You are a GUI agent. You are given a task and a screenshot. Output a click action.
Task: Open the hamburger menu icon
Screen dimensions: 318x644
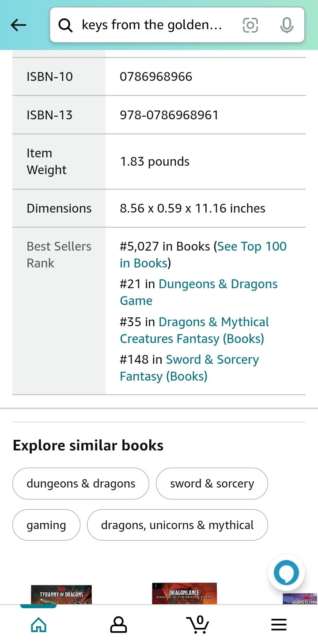279,624
